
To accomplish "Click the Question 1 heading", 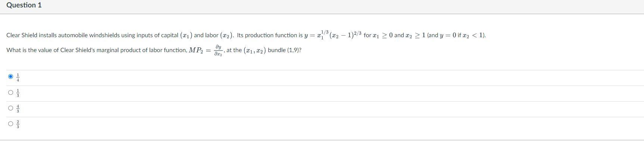I will [x=24, y=5].
